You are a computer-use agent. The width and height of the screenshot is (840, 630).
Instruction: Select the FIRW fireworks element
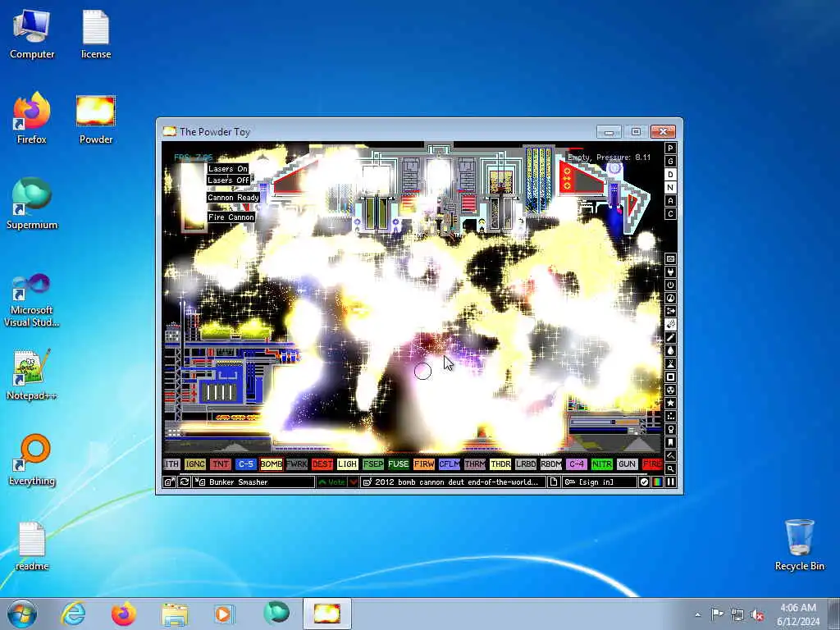[x=424, y=464]
